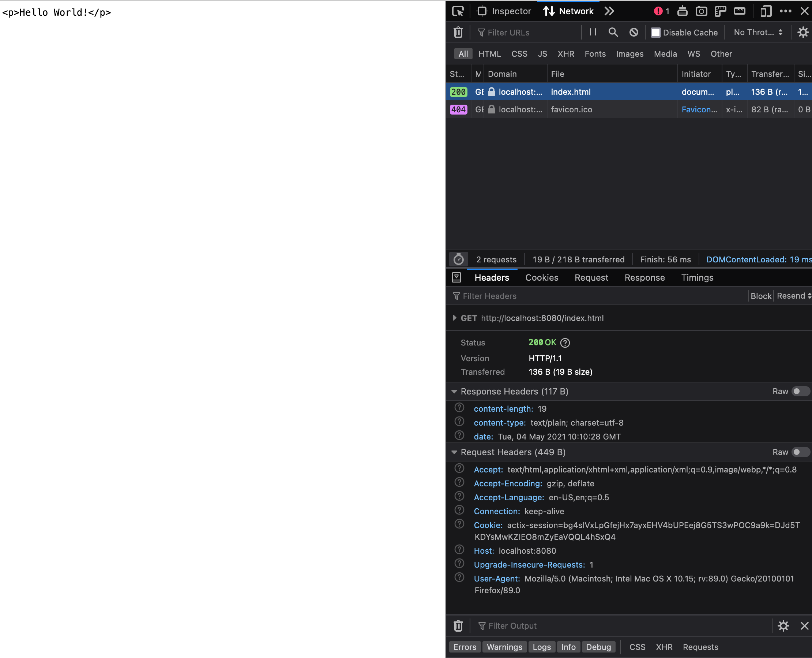Open devtools three-dot menu

coord(786,11)
